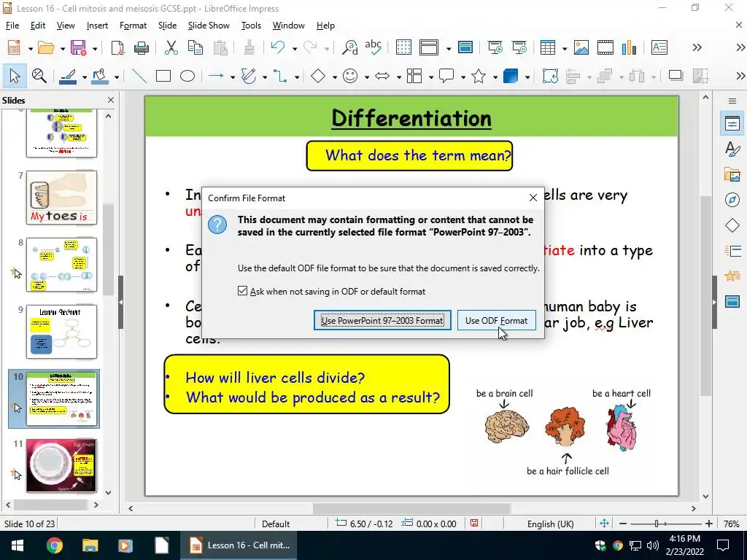Click the Find and Replace icon
The width and height of the screenshot is (747, 560).
coord(350,47)
